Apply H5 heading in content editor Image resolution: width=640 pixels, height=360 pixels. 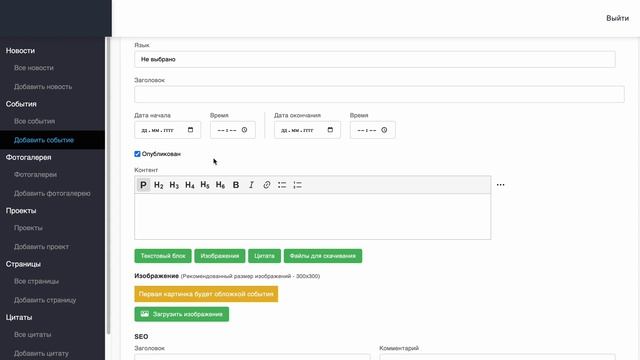[205, 185]
